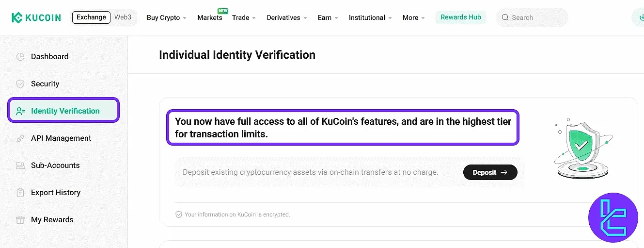
Task: Expand the Institutional dropdown menu
Action: coord(370,18)
